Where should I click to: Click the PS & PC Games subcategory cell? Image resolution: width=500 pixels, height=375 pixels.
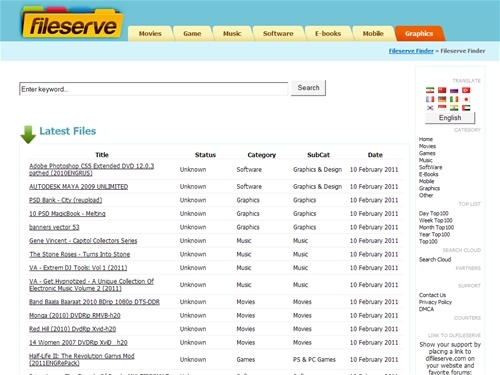pyautogui.click(x=314, y=359)
